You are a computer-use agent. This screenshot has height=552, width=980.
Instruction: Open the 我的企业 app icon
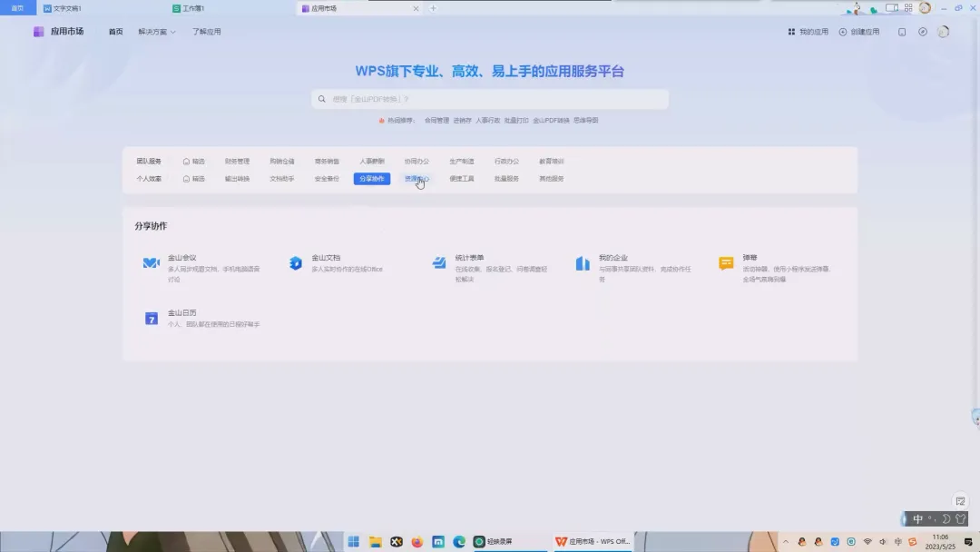[583, 263]
